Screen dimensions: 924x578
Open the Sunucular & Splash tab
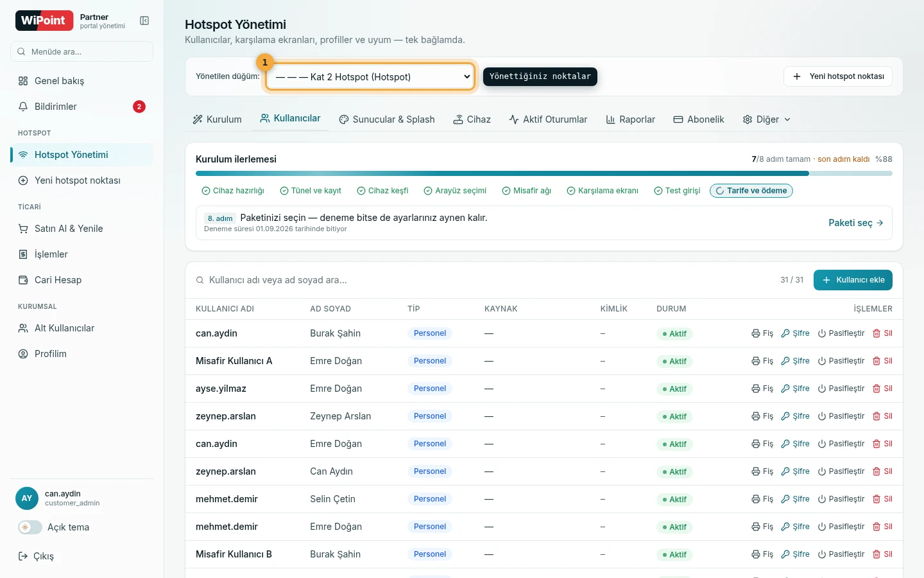pos(387,119)
